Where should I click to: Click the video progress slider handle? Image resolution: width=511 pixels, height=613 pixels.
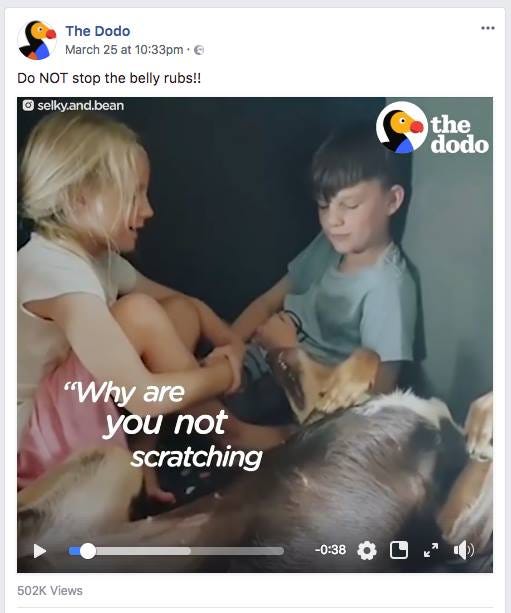coord(88,551)
